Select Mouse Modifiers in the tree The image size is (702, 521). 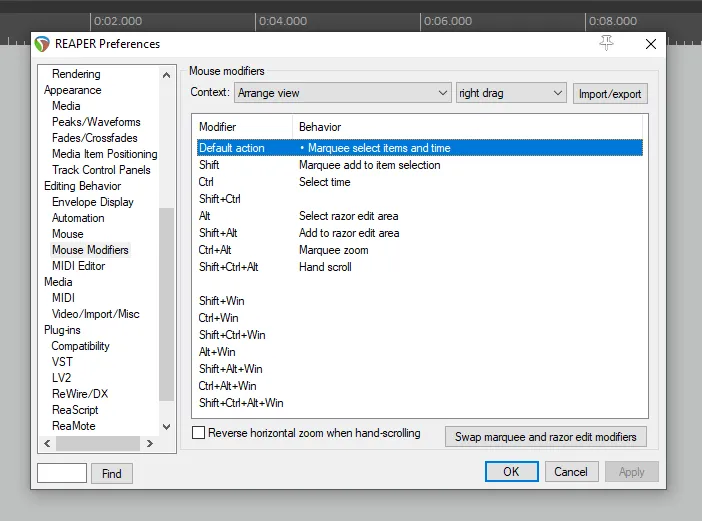(x=90, y=250)
